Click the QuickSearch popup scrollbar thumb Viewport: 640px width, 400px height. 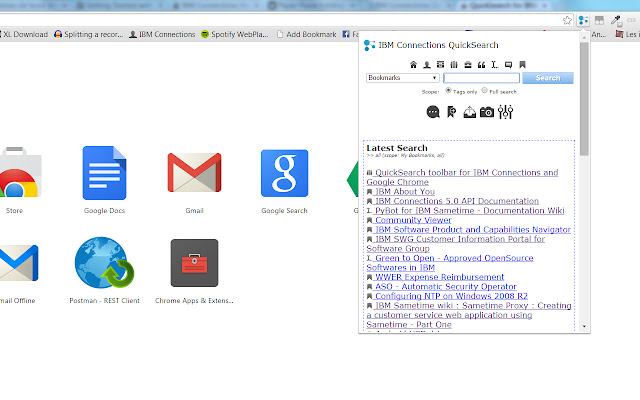(584, 99)
